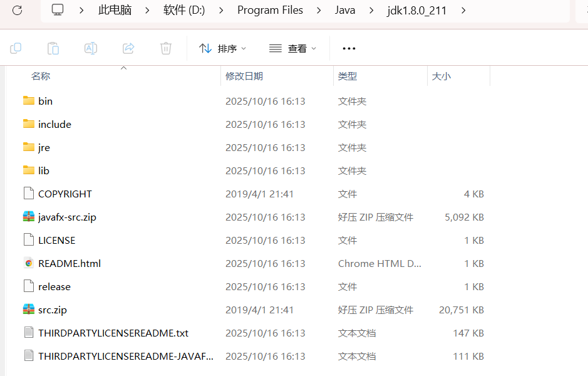Navigate to Program Files in breadcrumb
Screen dimensions: 588x376
coord(270,10)
